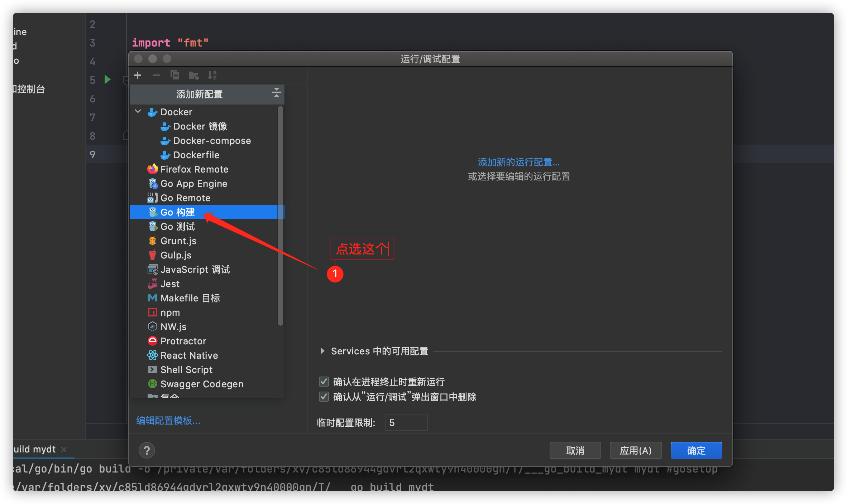
Task: Select Go 构建 in the list
Action: pos(178,212)
